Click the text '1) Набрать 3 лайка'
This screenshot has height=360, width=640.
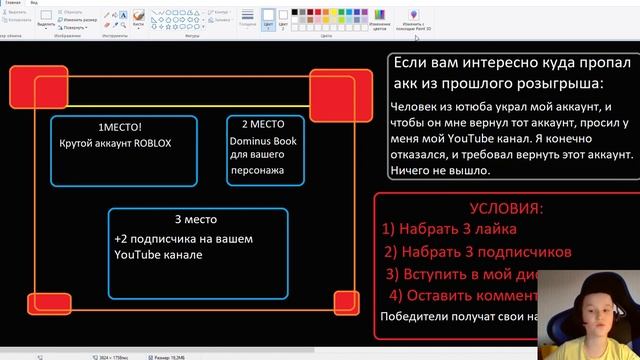click(x=449, y=229)
